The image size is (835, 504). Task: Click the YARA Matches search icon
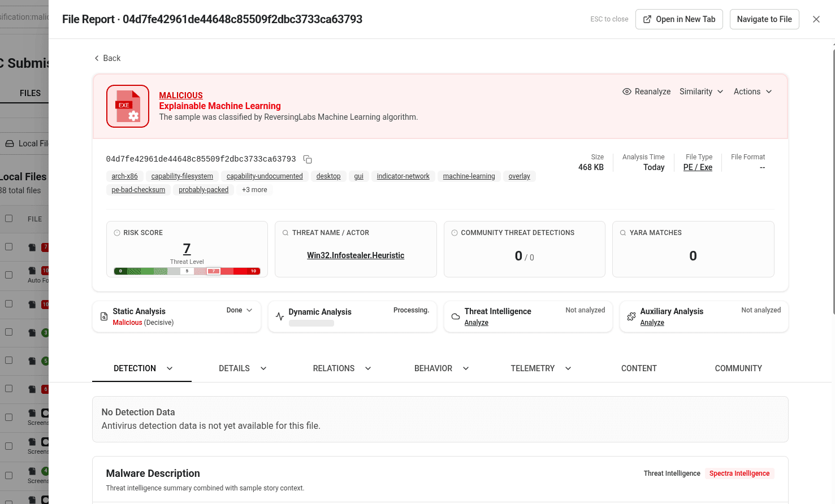[623, 233]
